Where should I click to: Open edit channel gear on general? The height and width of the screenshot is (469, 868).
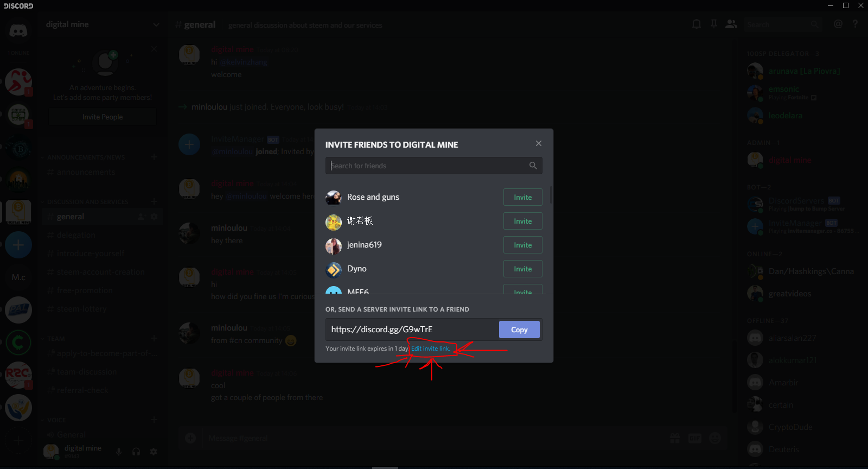tap(154, 217)
